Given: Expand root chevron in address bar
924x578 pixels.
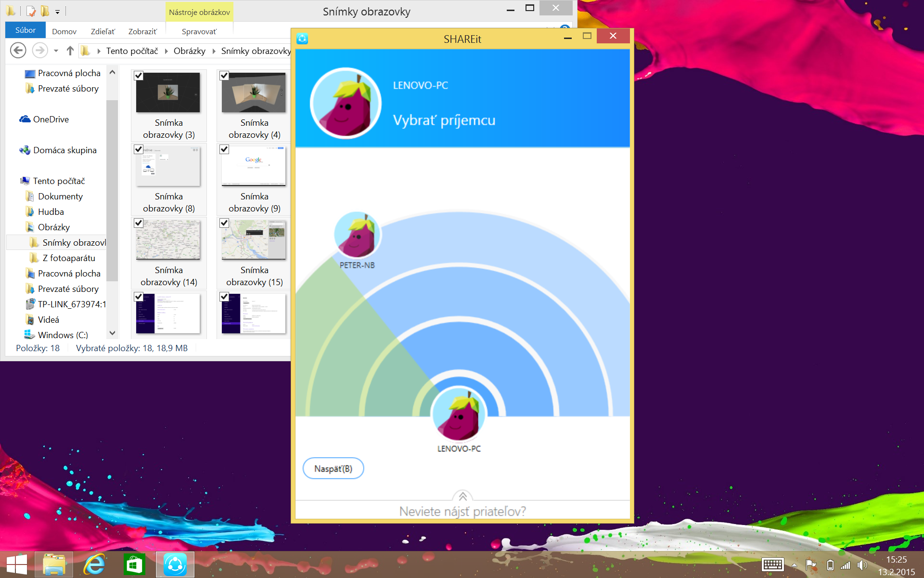Looking at the screenshot, I should pyautogui.click(x=99, y=51).
